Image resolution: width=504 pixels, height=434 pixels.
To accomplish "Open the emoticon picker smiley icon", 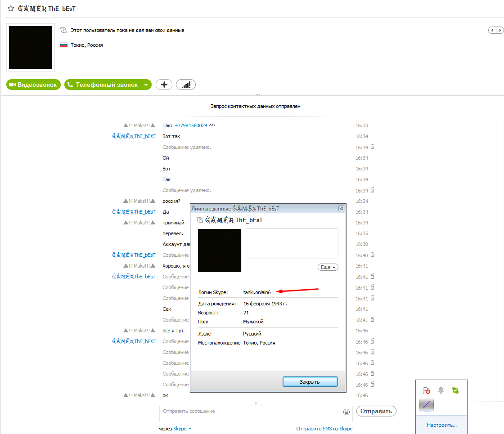I will 346,412.
